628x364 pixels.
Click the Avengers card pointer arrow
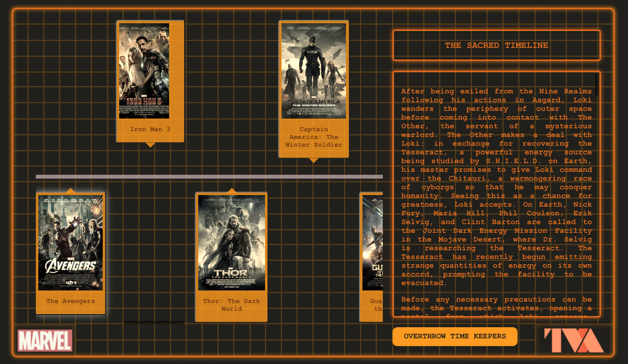tap(71, 190)
